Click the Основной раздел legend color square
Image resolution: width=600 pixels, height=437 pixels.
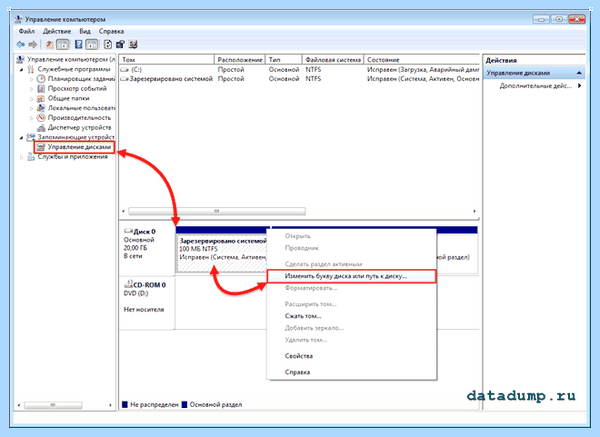click(x=184, y=404)
